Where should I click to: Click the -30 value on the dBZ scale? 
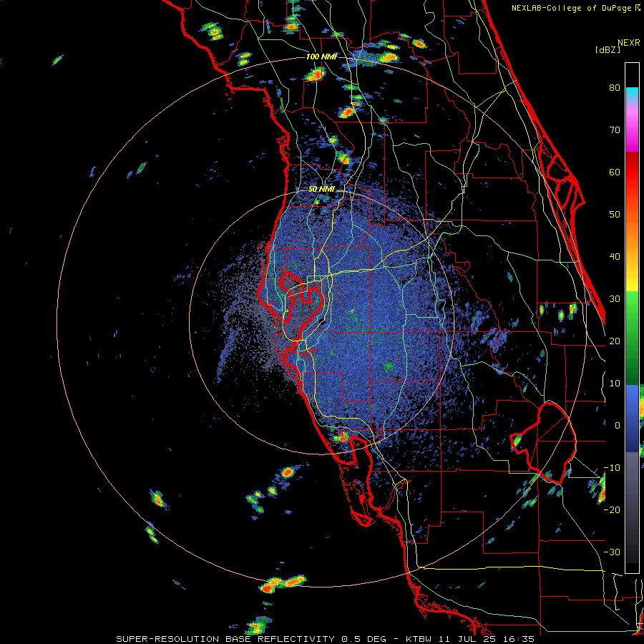point(612,552)
